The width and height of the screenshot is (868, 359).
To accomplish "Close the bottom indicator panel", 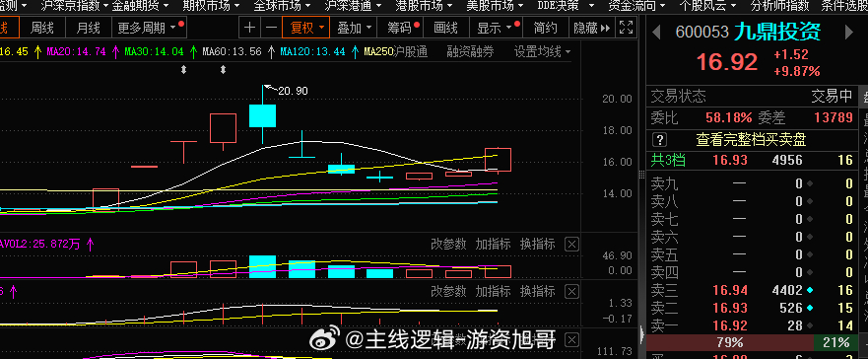I will click(x=572, y=339).
